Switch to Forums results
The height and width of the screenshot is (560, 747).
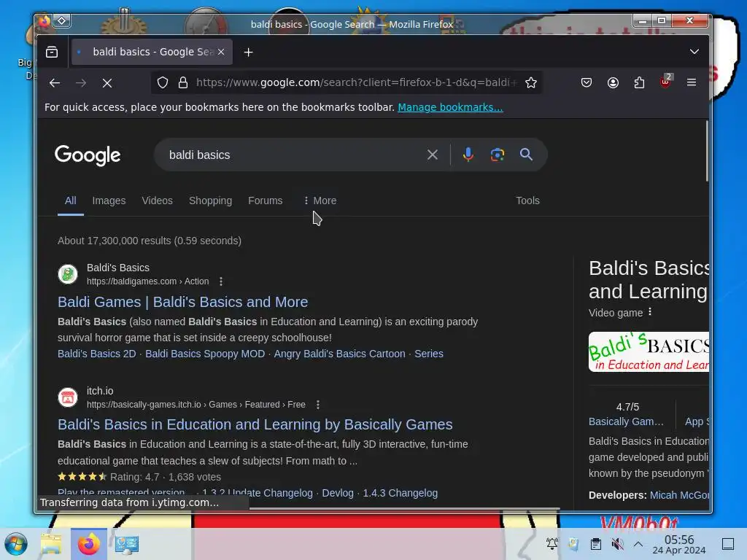pos(266,201)
